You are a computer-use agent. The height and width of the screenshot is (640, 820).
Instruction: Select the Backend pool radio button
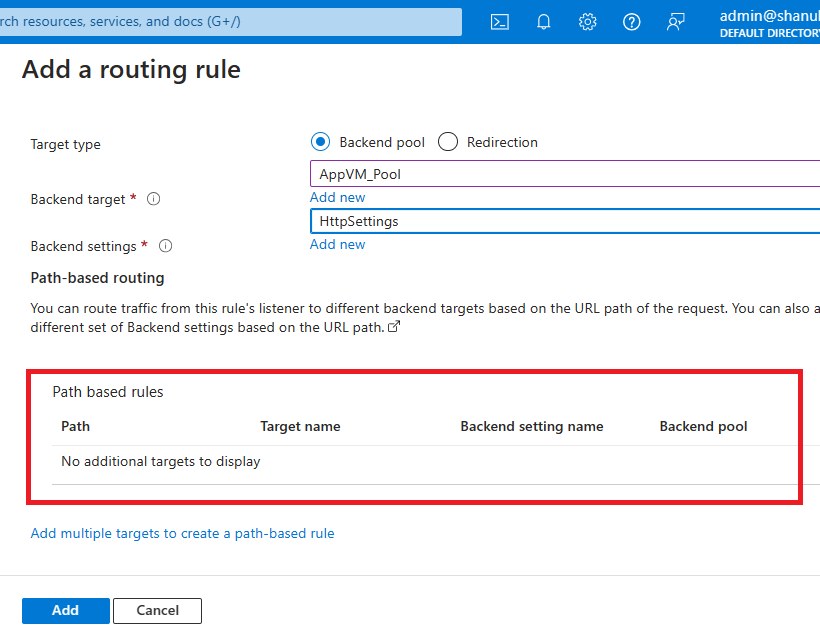tap(320, 142)
